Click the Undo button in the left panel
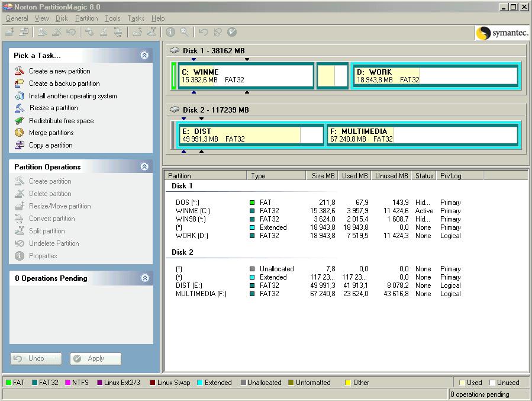 [x=36, y=358]
